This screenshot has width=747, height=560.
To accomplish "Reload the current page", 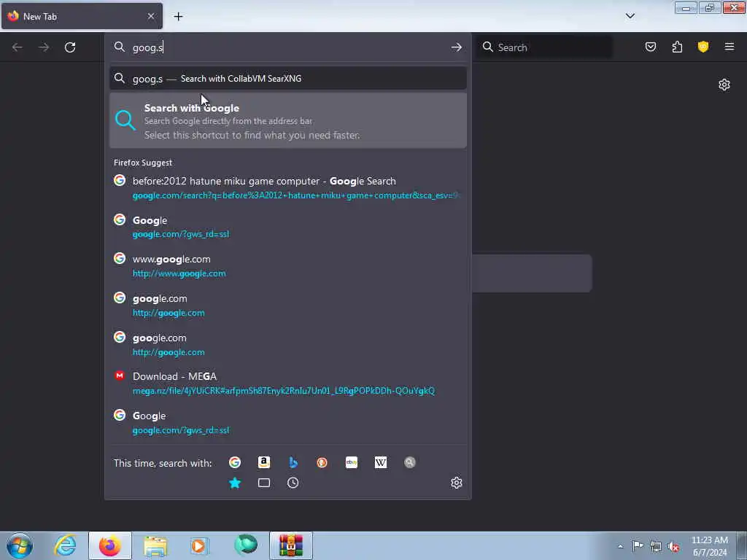I will [70, 47].
